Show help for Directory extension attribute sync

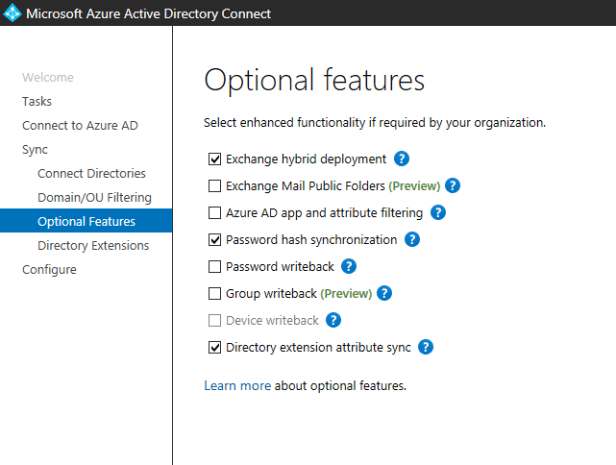(425, 348)
